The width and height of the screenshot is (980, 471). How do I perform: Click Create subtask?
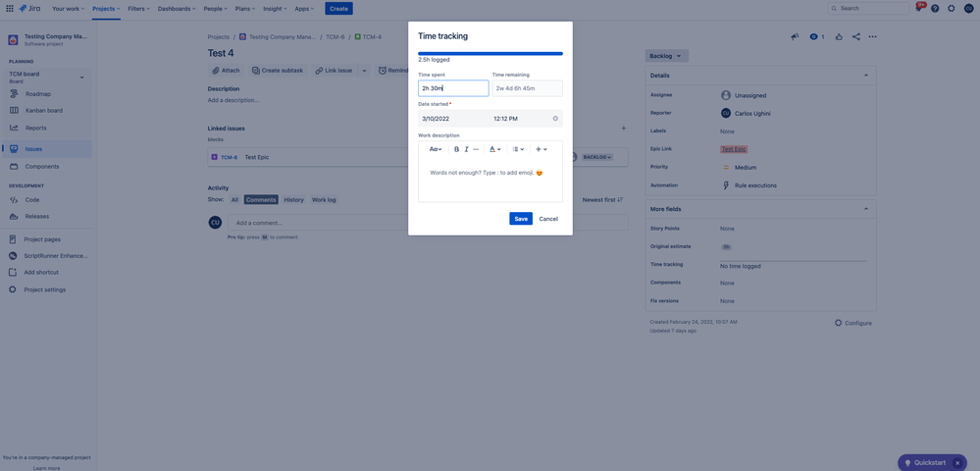pyautogui.click(x=278, y=71)
